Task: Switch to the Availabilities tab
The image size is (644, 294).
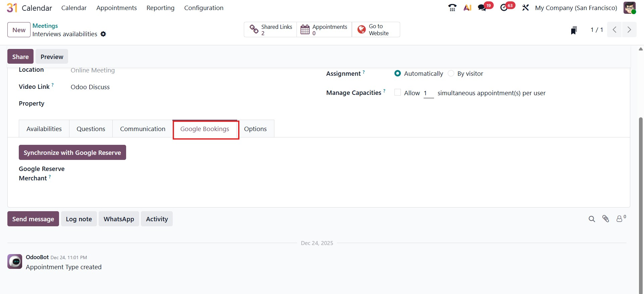Action: [x=44, y=129]
